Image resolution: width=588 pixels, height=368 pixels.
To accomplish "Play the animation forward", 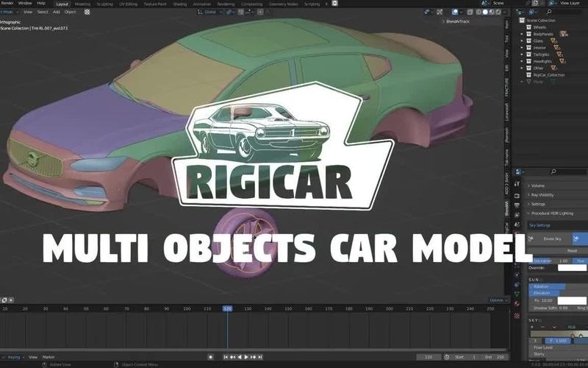I will click(x=246, y=357).
